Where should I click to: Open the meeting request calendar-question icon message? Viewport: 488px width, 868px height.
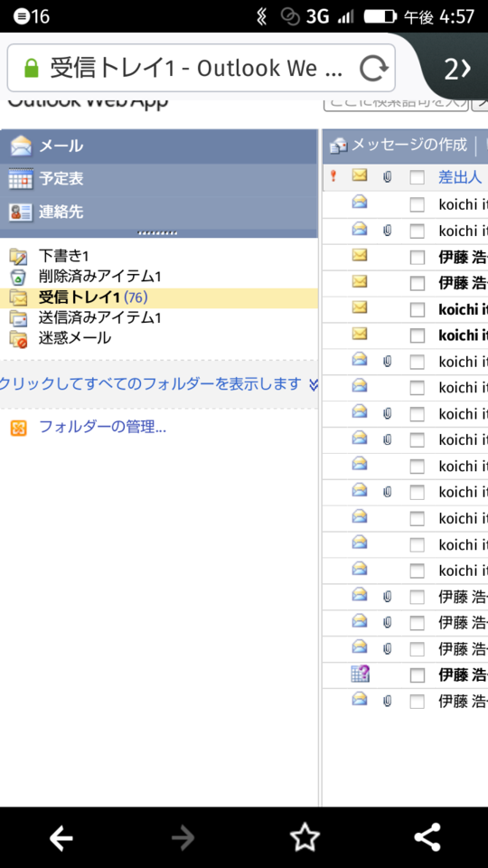(361, 674)
